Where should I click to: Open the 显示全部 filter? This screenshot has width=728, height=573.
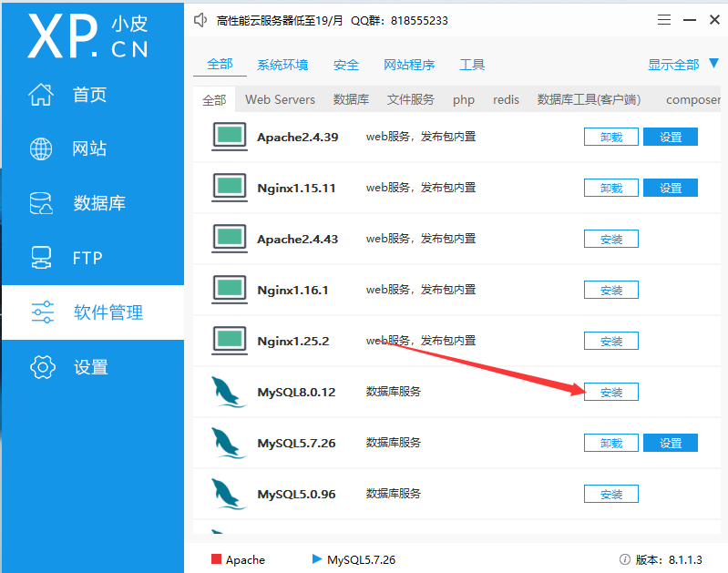coord(673,65)
